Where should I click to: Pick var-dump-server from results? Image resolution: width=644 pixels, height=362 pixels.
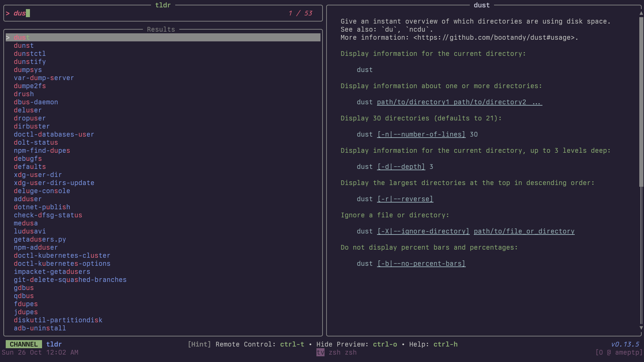[x=44, y=78]
